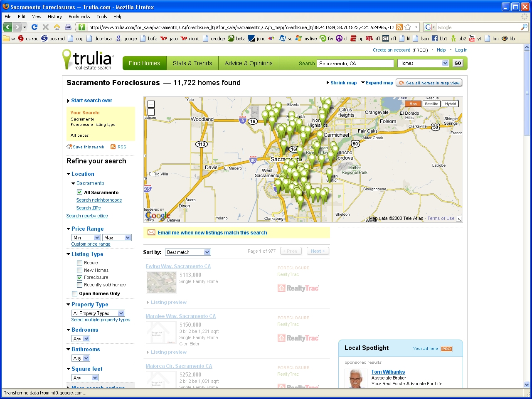
Task: Open the Min price dropdown
Action: click(x=86, y=238)
